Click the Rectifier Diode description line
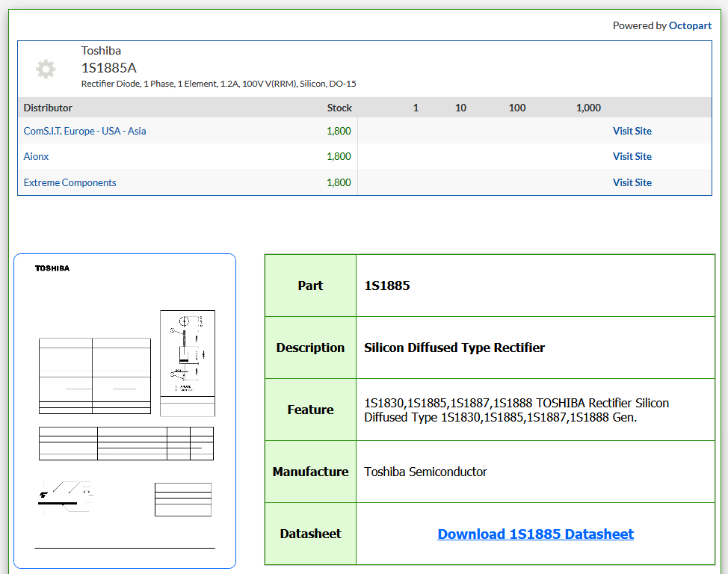The height and width of the screenshot is (574, 728). (219, 84)
